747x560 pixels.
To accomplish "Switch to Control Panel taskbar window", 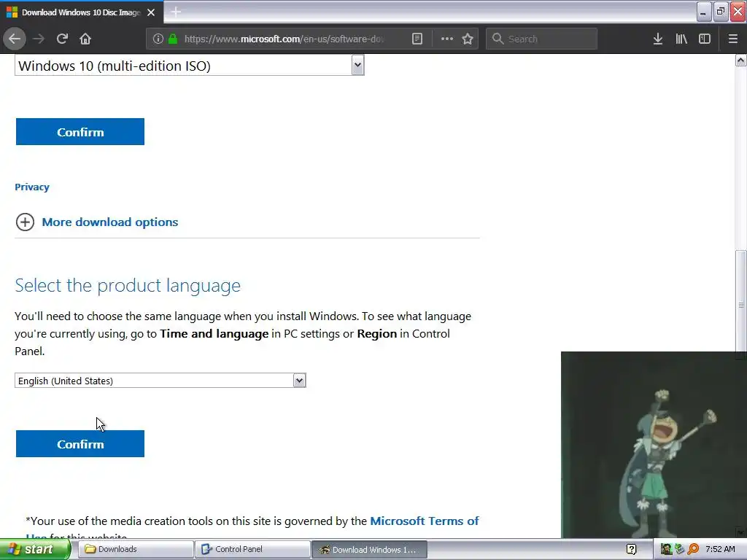I will coord(252,549).
